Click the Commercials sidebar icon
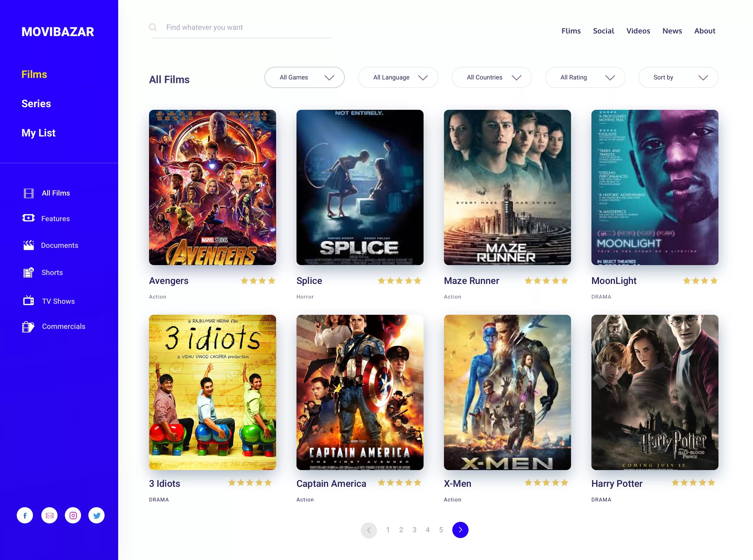 (28, 327)
